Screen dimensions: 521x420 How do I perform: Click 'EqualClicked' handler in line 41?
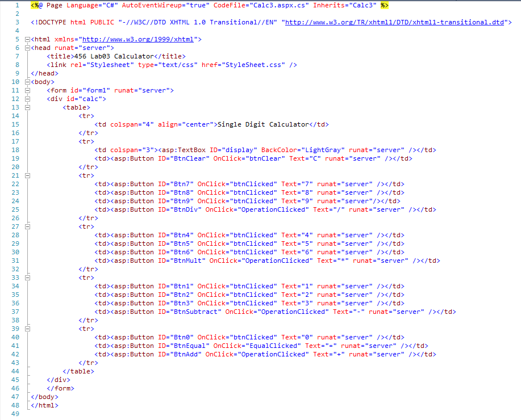tap(273, 346)
